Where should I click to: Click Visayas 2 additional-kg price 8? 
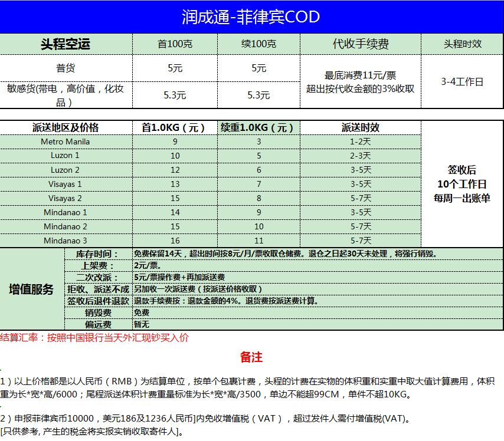coord(258,198)
